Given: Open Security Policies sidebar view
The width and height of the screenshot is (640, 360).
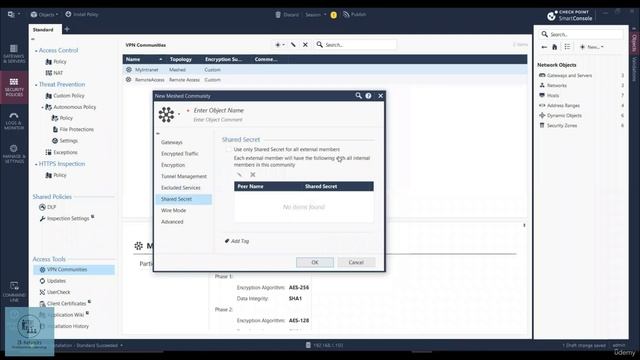Looking at the screenshot, I should [x=14, y=87].
